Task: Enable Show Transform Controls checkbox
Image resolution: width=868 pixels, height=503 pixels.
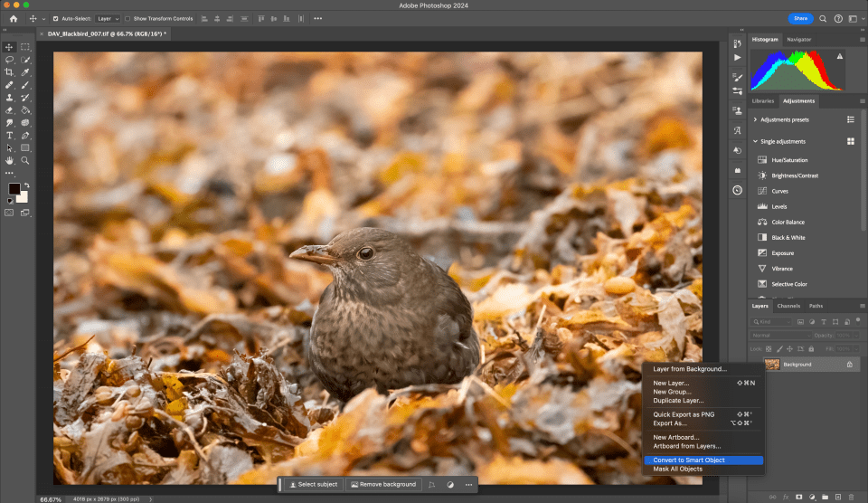Action: point(127,19)
